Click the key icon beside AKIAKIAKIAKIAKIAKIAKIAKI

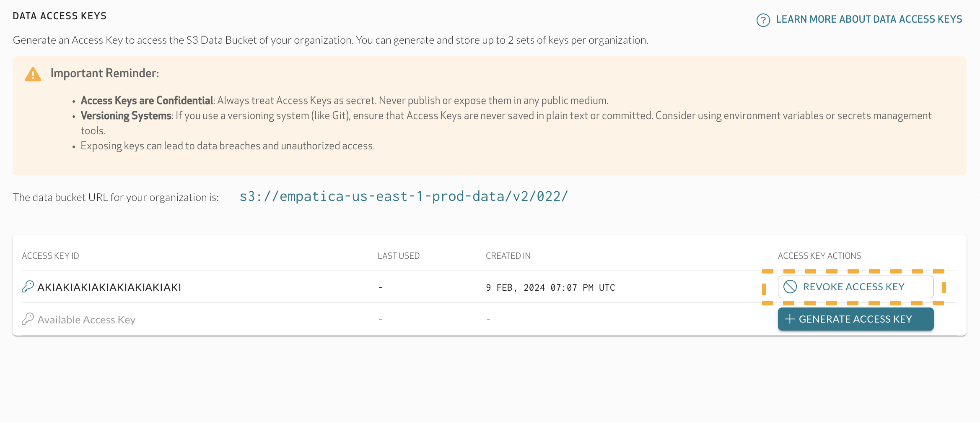[x=27, y=287]
